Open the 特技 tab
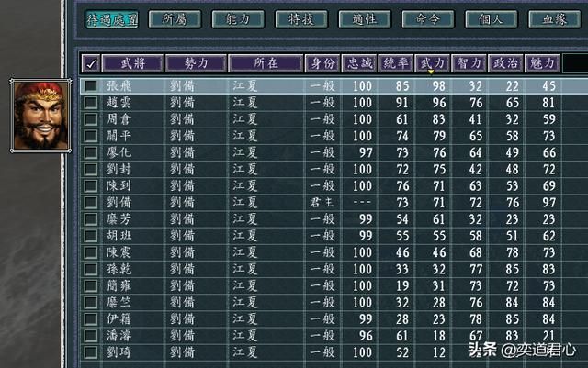The width and height of the screenshot is (588, 368). pos(301,19)
